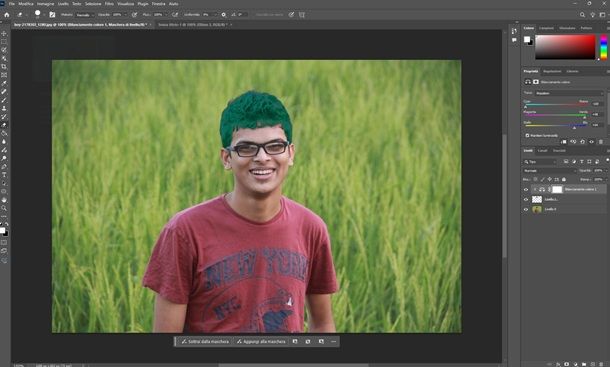This screenshot has height=367, width=610.
Task: Select the Rectangular Marquee tool
Action: [x=4, y=42]
